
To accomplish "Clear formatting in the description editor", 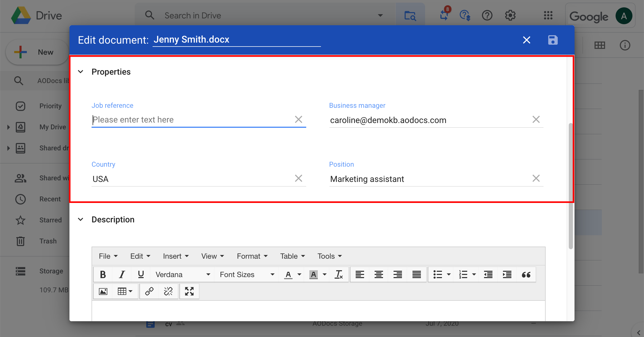I will pyautogui.click(x=339, y=274).
